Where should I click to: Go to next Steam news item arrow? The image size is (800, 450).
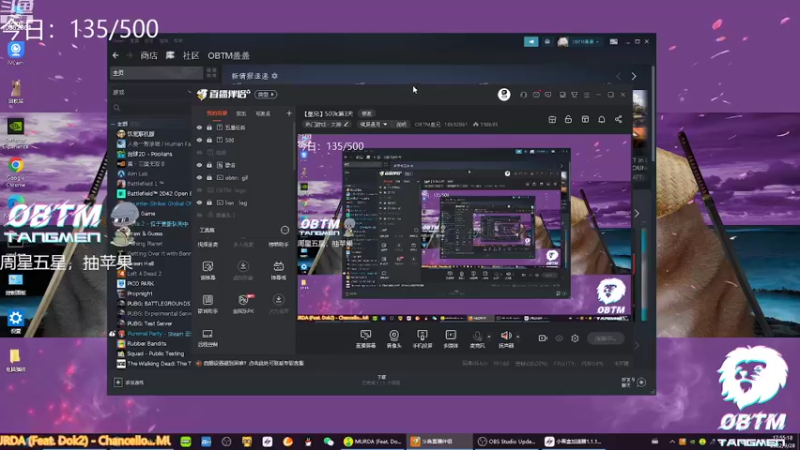[x=634, y=76]
